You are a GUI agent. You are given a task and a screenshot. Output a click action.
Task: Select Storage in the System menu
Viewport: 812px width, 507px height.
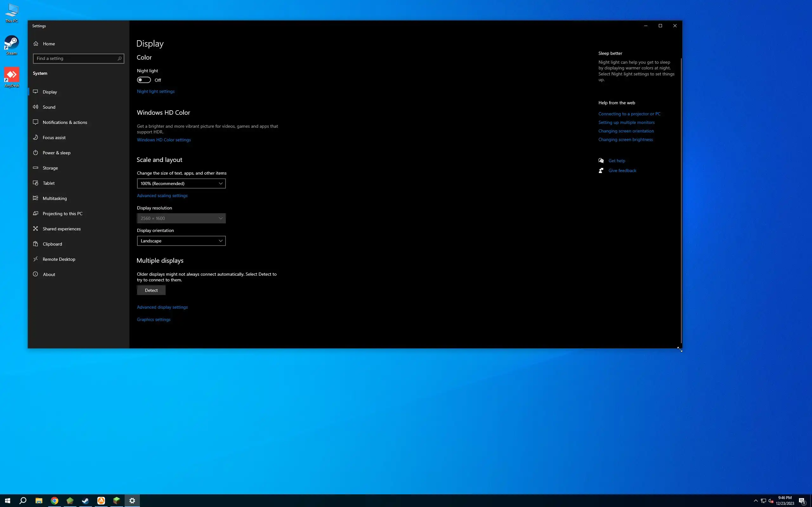(x=50, y=168)
